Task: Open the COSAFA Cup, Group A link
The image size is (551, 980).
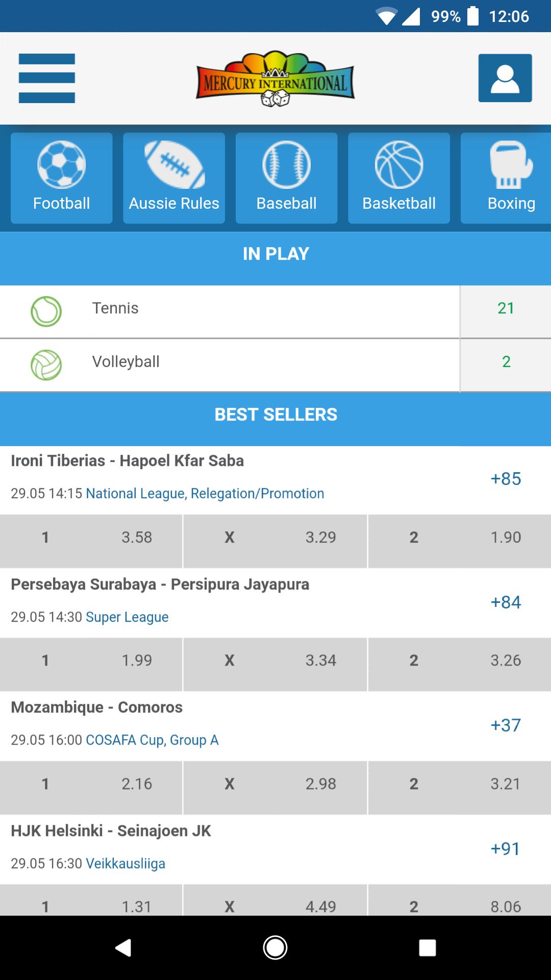Action: pos(152,740)
